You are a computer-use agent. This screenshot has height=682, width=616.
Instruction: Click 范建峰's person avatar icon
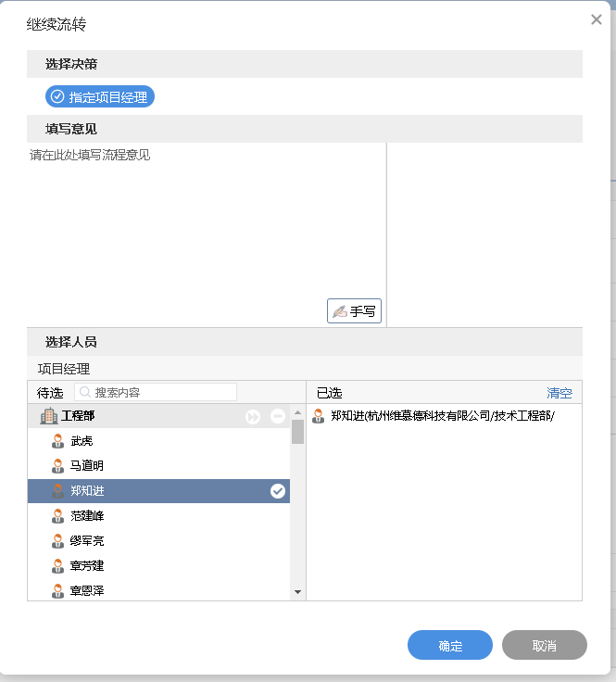pos(57,516)
